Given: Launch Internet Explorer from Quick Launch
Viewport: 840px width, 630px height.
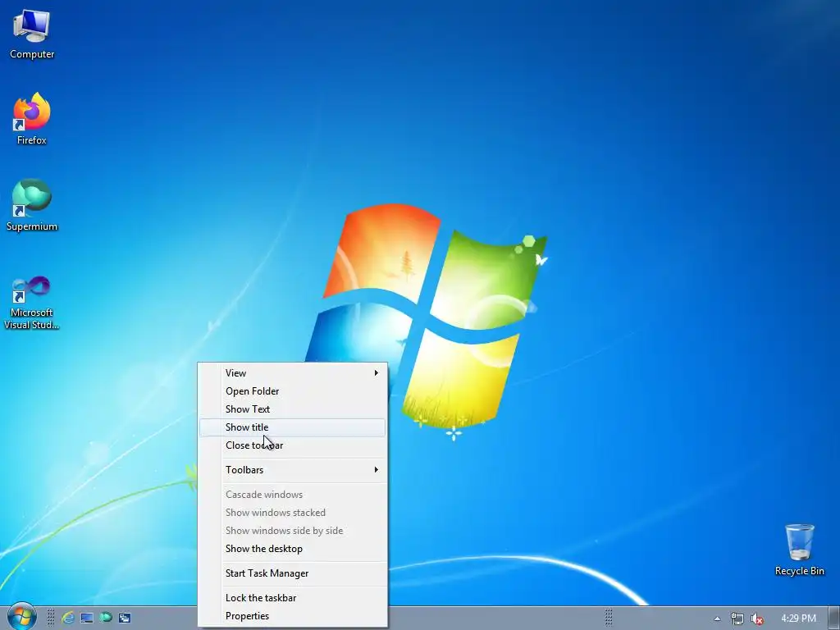Looking at the screenshot, I should tap(68, 618).
